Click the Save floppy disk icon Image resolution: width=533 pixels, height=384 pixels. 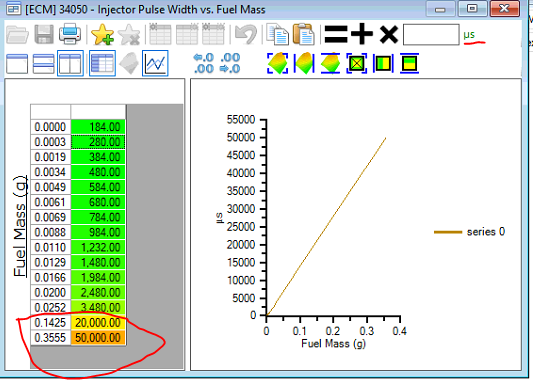tap(44, 34)
